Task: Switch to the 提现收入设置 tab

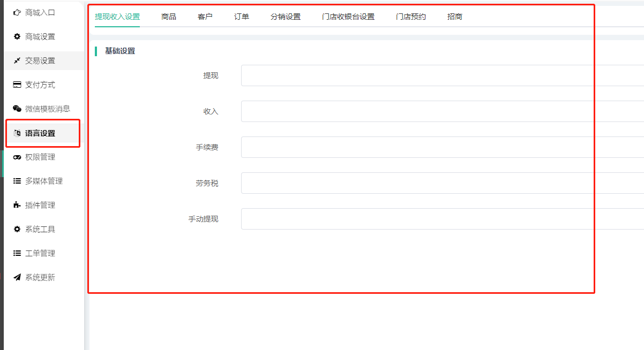Action: pyautogui.click(x=117, y=17)
